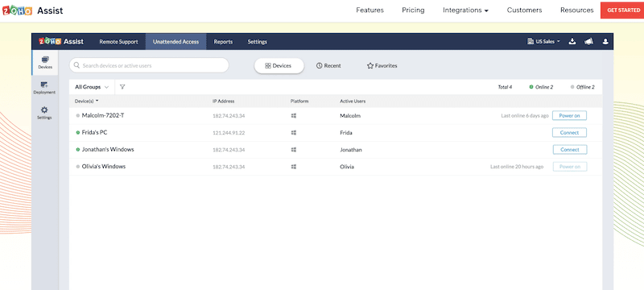Open the Resources link
The width and height of the screenshot is (644, 290).
click(x=576, y=10)
